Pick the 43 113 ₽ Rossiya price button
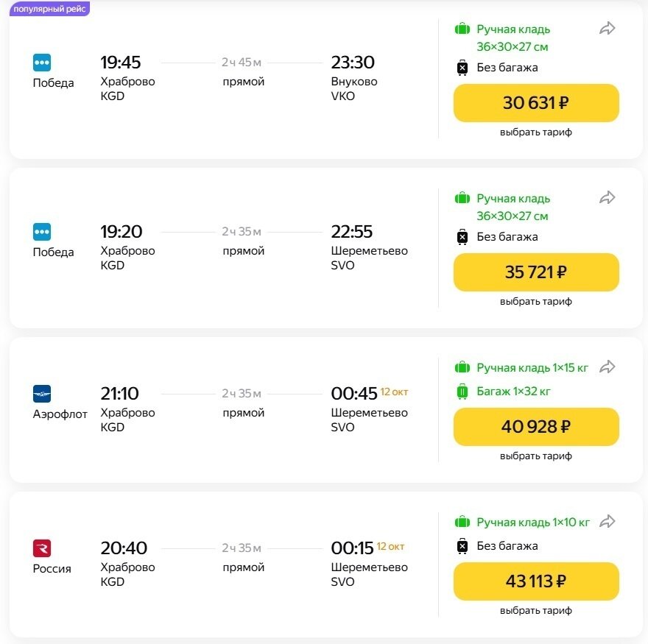 (536, 581)
